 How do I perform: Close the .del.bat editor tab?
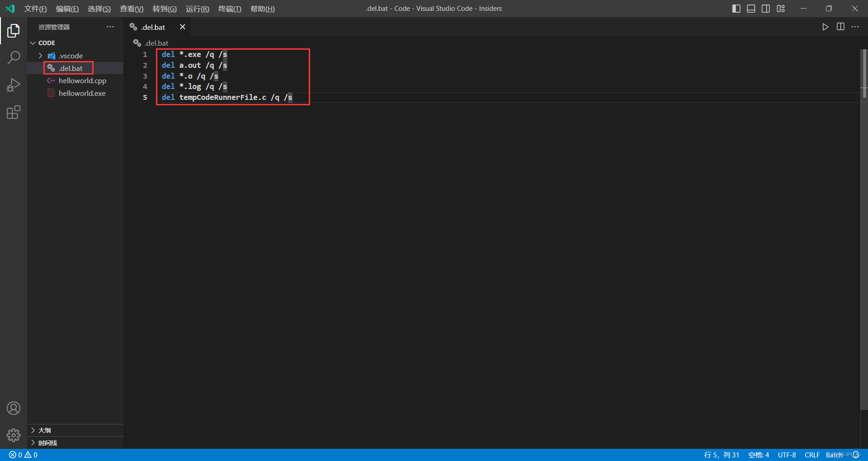click(183, 27)
